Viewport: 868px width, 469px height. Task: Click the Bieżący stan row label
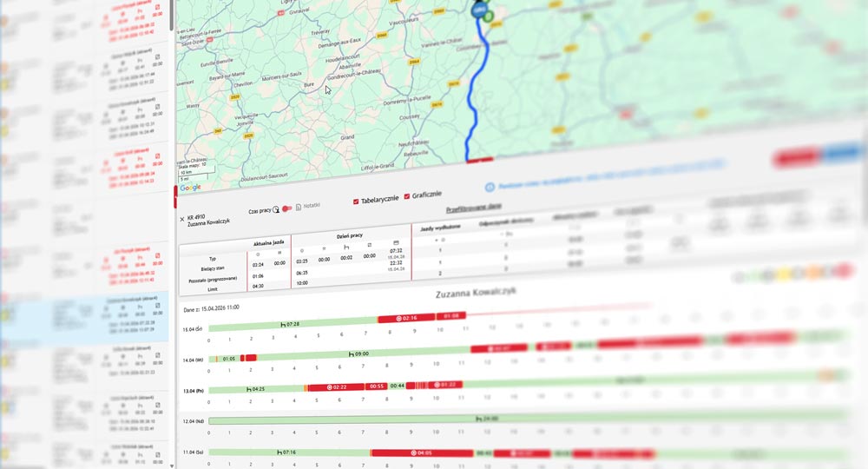213,268
